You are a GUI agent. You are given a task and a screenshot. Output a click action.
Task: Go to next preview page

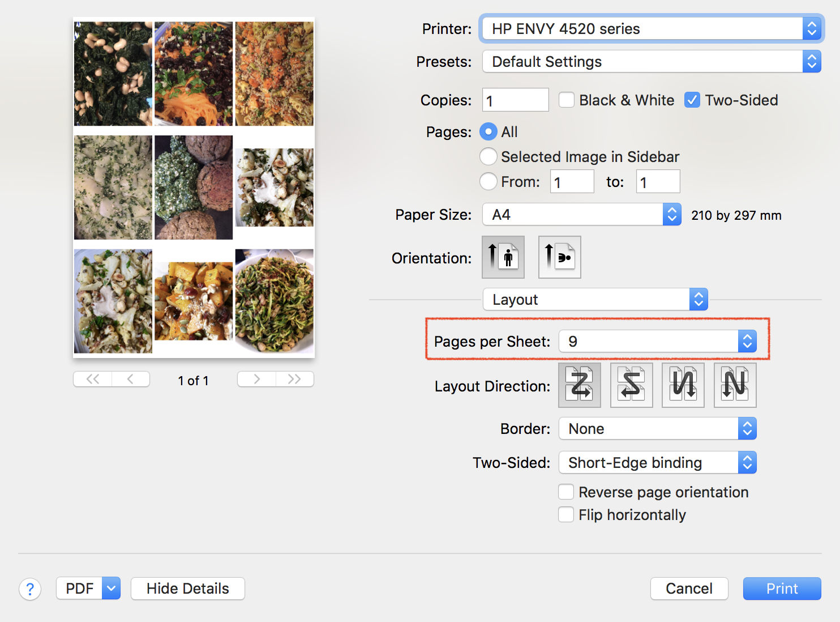click(x=257, y=379)
